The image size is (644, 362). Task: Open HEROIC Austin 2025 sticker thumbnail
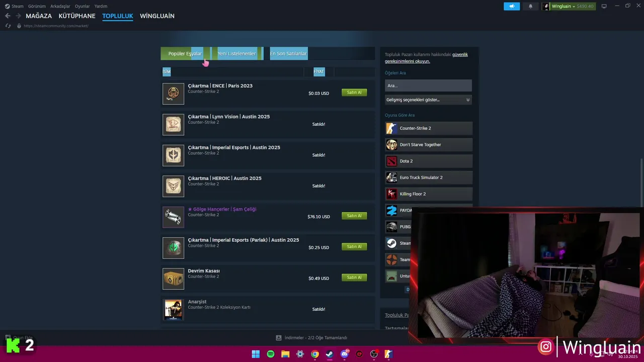tap(173, 186)
